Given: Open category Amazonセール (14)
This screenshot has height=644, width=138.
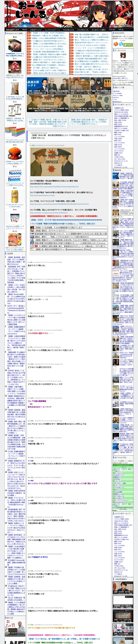Looking at the screenshot, I should (x=120, y=167).
